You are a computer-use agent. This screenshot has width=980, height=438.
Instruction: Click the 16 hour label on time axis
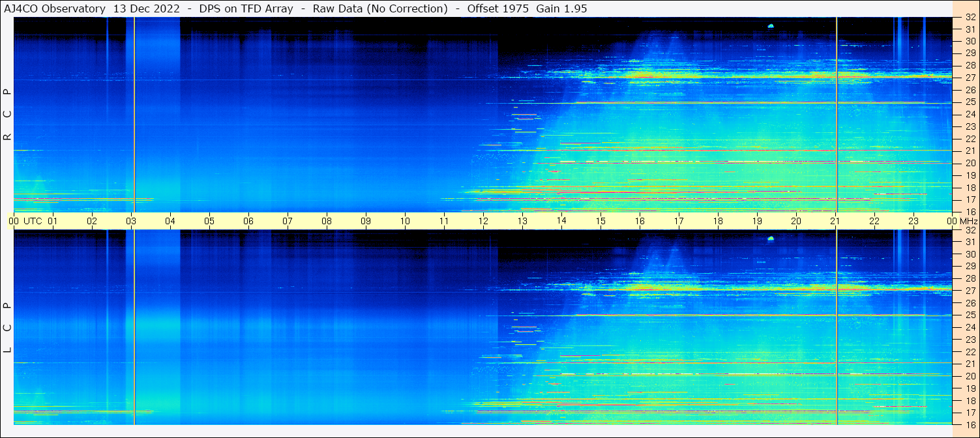640,221
